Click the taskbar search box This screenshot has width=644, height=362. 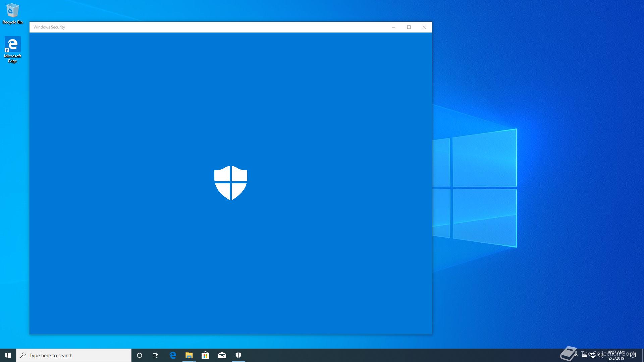[74, 355]
